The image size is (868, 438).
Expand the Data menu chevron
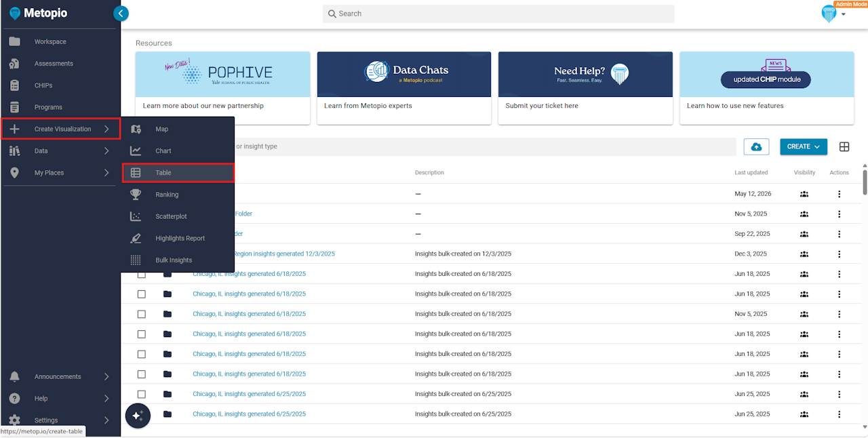[106, 151]
